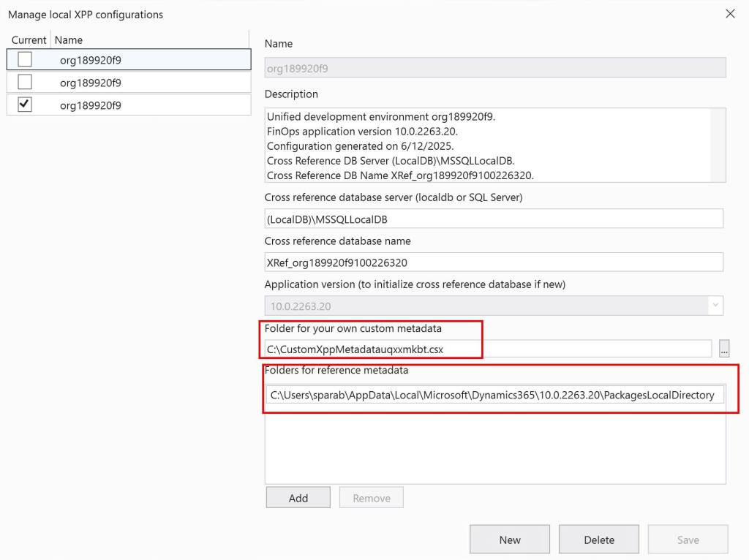Focus the cross reference database name field
This screenshot has height=560, width=749.
pyautogui.click(x=494, y=262)
